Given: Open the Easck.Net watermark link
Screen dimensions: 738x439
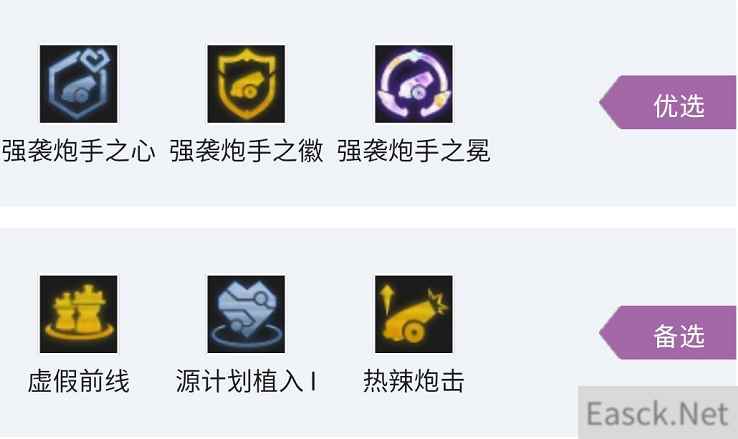Looking at the screenshot, I should coord(658,413).
